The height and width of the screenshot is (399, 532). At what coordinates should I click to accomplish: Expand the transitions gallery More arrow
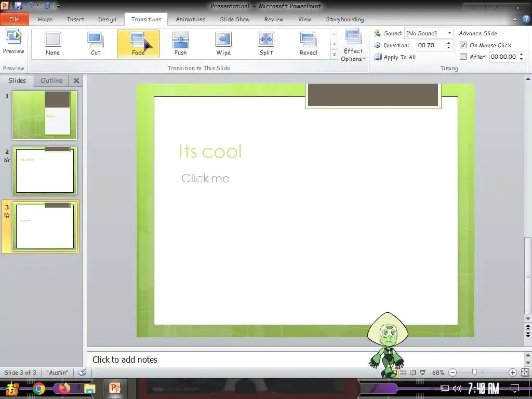point(334,55)
